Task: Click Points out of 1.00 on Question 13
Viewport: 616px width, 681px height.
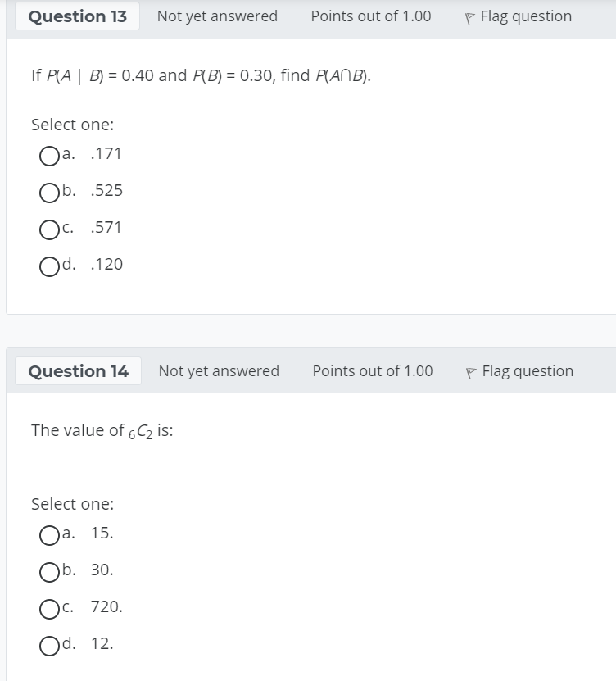Action: click(x=370, y=16)
